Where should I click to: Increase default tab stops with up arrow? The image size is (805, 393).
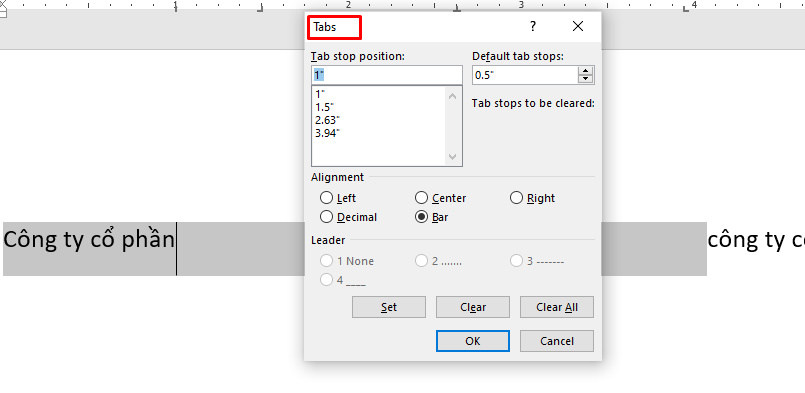pyautogui.click(x=586, y=71)
